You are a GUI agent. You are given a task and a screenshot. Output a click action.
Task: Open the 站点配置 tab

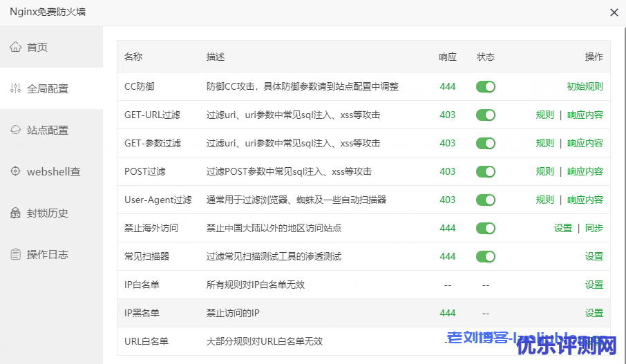tap(48, 130)
